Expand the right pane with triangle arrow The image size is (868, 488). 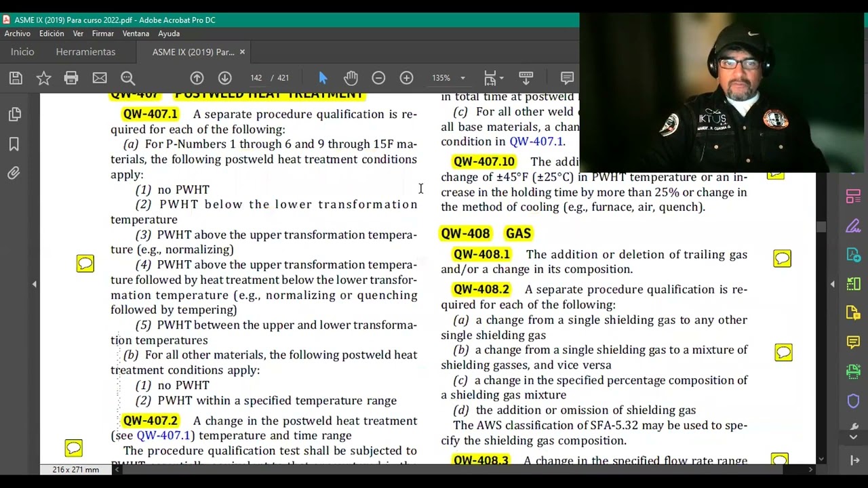833,284
